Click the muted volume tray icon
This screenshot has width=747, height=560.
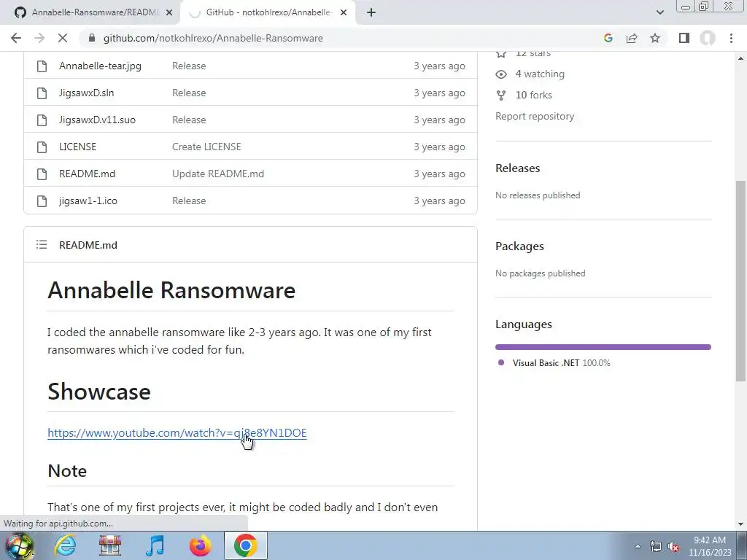tap(673, 547)
